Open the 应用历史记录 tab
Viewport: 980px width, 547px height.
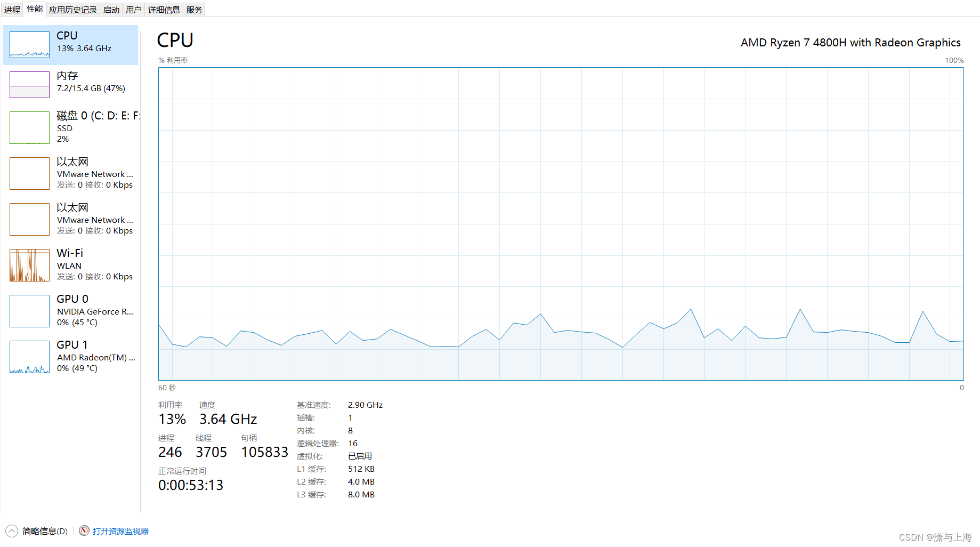pos(73,10)
